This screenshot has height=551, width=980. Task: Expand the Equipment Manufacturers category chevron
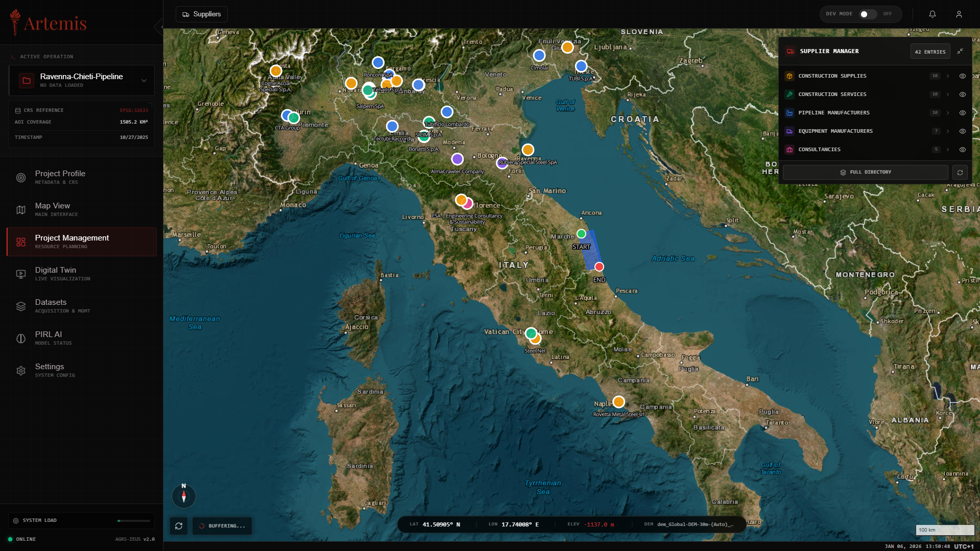(948, 131)
